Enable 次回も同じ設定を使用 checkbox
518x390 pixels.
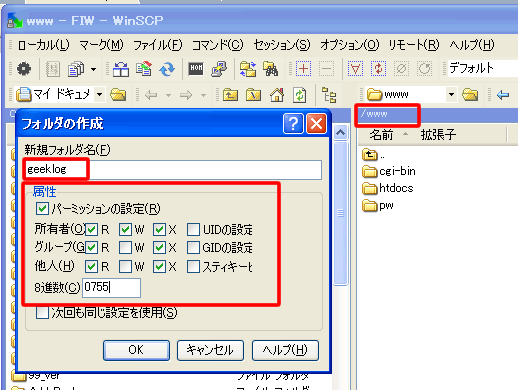point(42,313)
